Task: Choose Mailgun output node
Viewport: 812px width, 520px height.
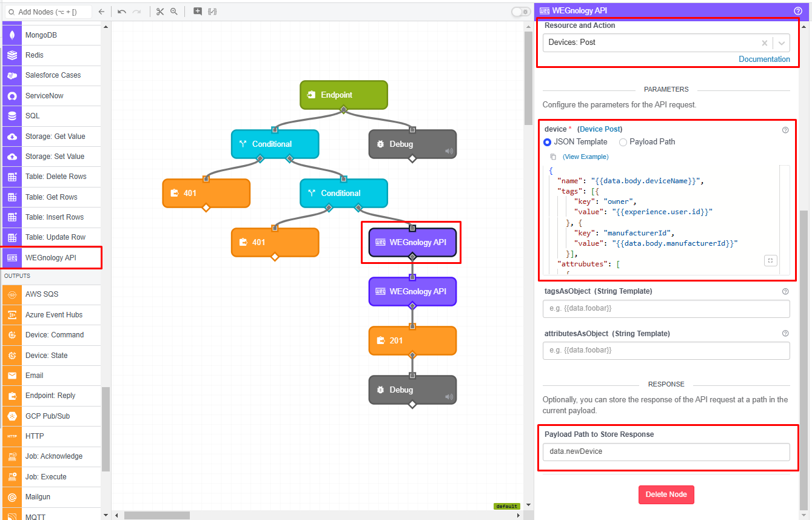Action: click(x=51, y=497)
